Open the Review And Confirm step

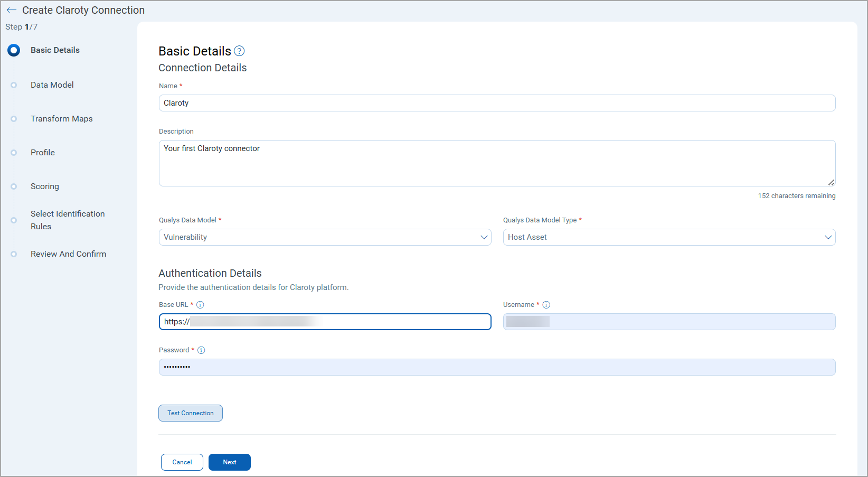click(x=68, y=254)
